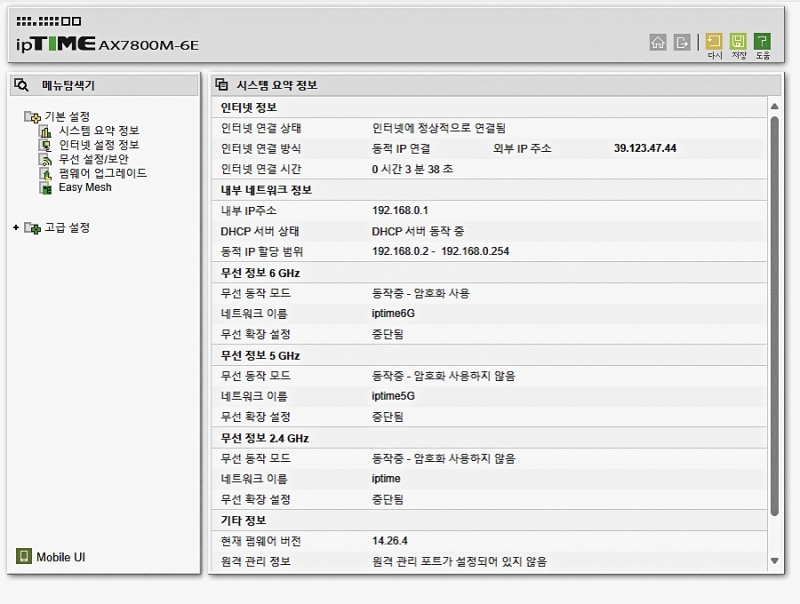Click the 시스템 요약 정보 panel header icon
Viewport: 800px width, 604px height.
[222, 85]
